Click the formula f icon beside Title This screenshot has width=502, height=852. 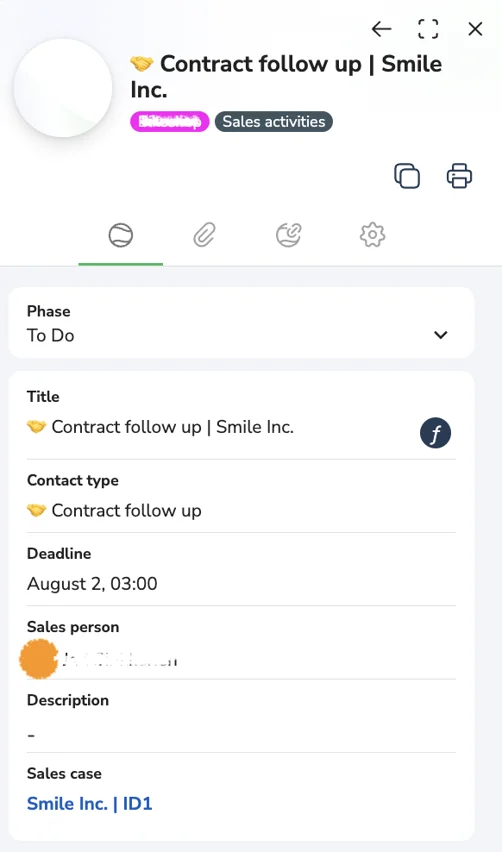pyautogui.click(x=435, y=433)
